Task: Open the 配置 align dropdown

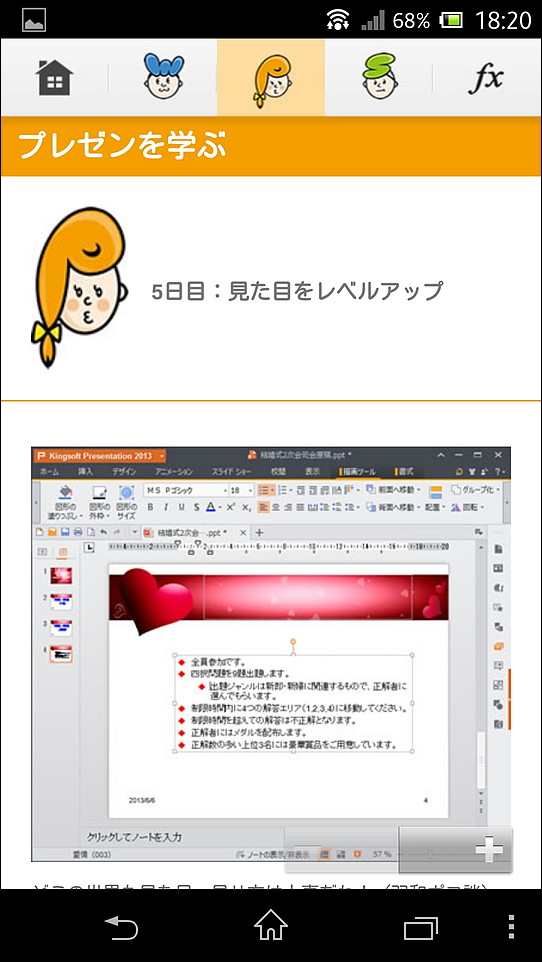Action: point(435,507)
